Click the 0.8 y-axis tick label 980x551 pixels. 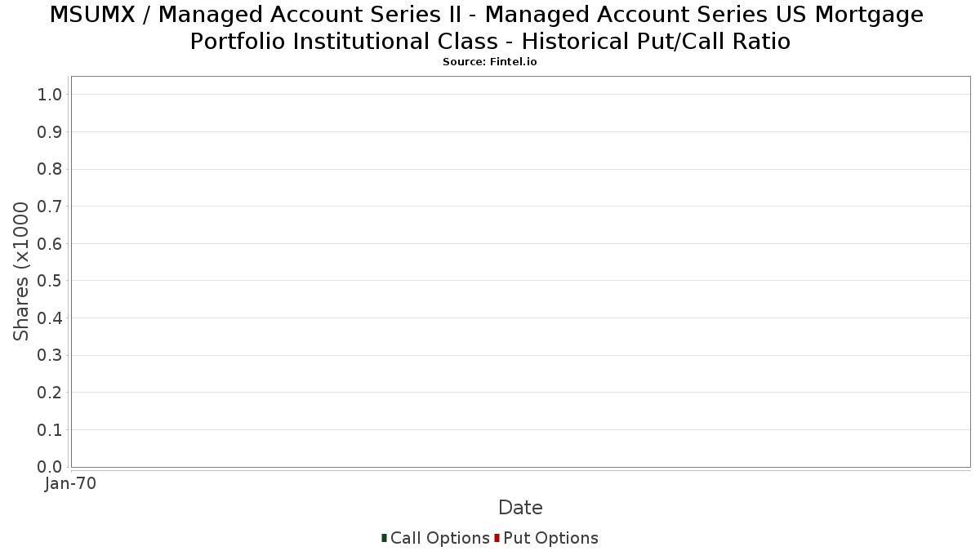coord(50,169)
